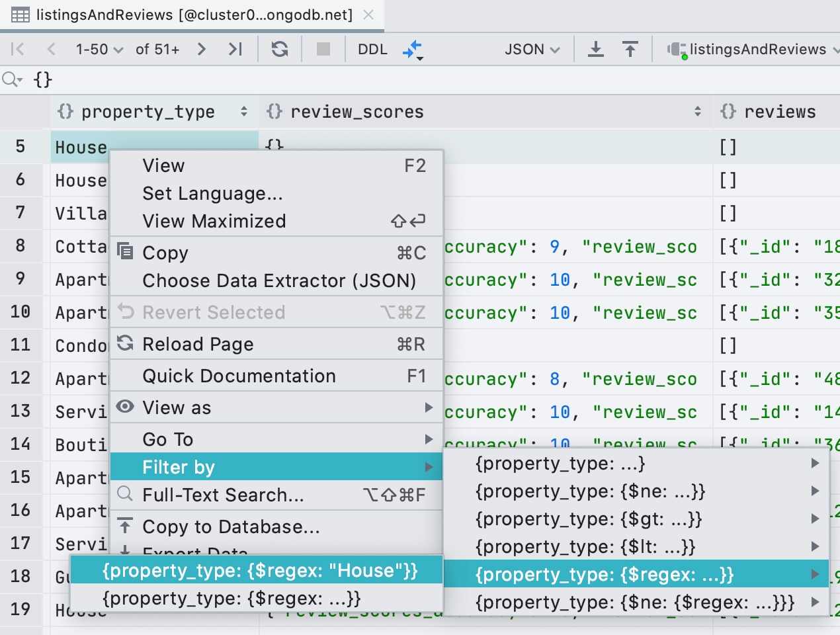Select row number 5
Image resolution: width=840 pixels, height=635 pixels.
[21, 147]
